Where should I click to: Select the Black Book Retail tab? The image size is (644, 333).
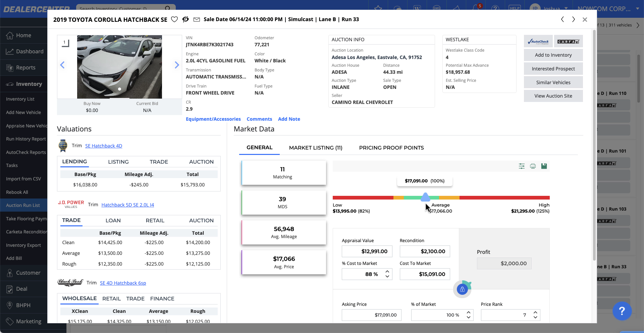[111, 298]
